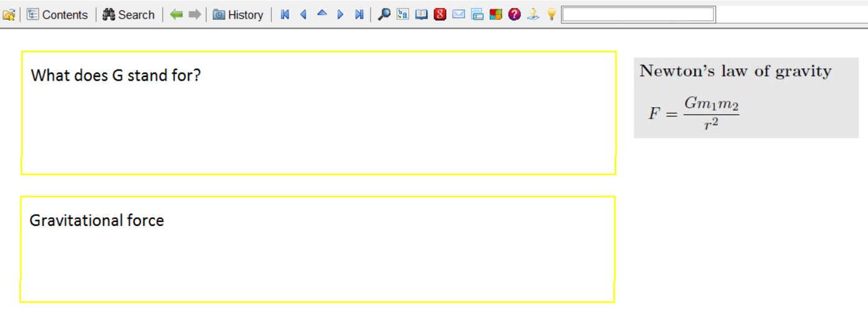Click the yellow light bulb icon
This screenshot has width=868, height=314.
551,14
